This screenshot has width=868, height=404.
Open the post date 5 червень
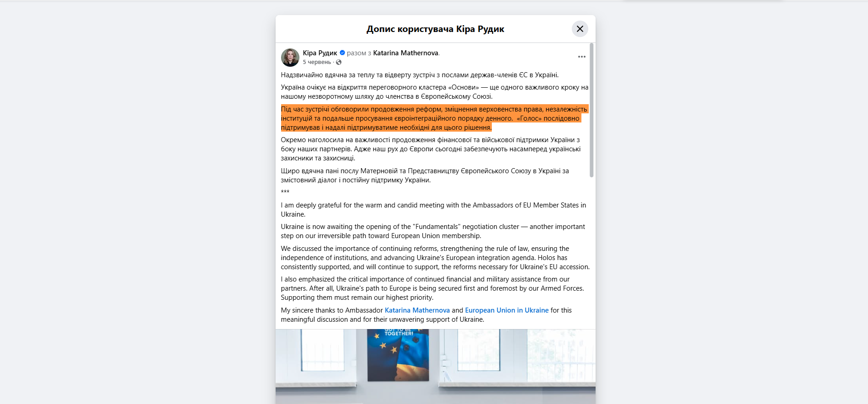[317, 62]
